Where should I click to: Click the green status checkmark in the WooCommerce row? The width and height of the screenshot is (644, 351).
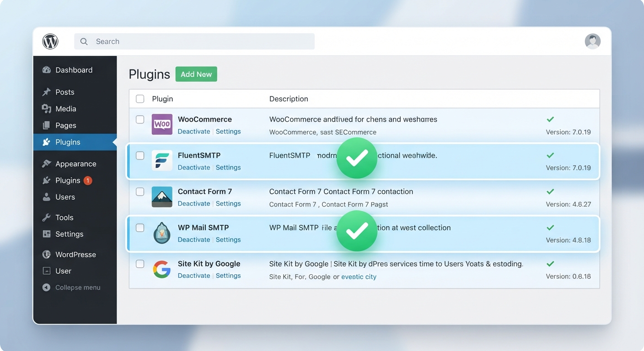point(550,119)
